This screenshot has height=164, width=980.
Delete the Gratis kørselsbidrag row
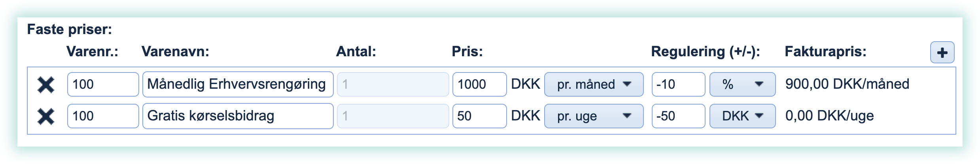45,116
